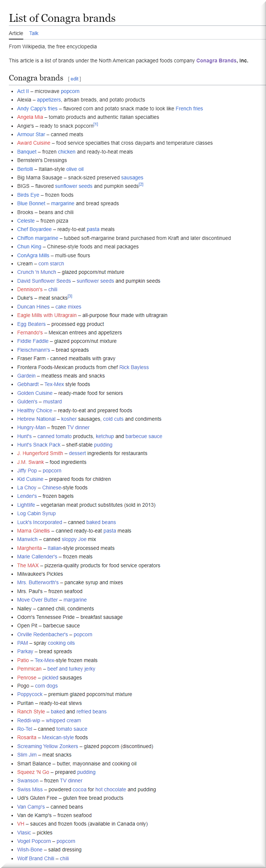This screenshot has width=266, height=868.
Task: Click the Conagra Brands link in intro
Action: (216, 61)
